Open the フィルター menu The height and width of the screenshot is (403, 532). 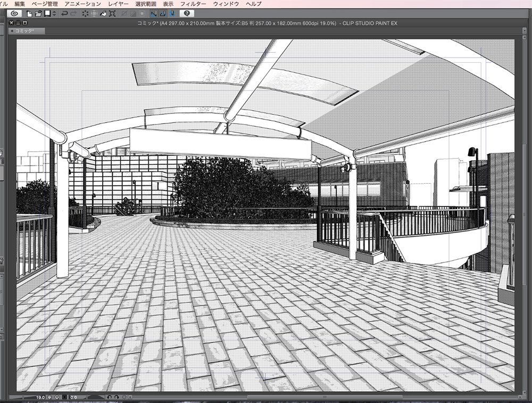tap(193, 4)
